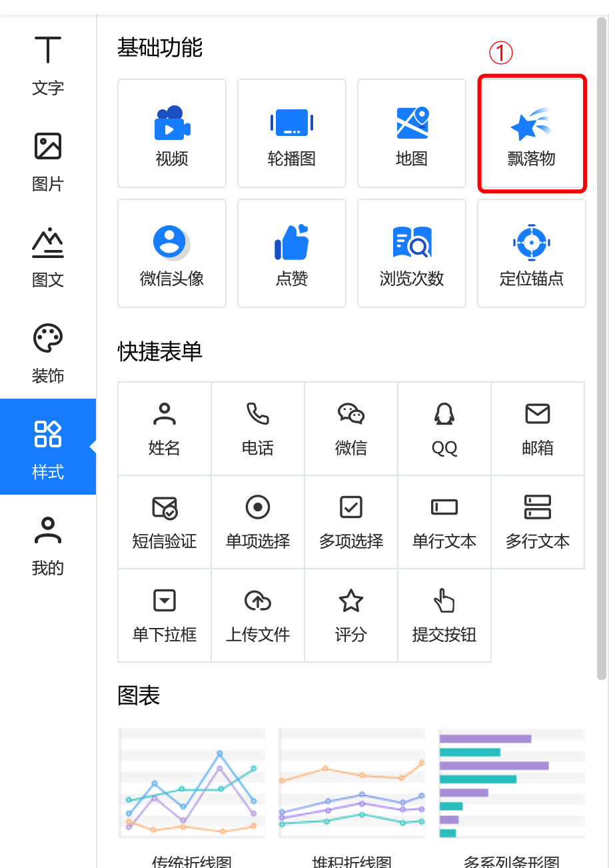Add the 地图 map component
This screenshot has width=609, height=868.
(412, 133)
